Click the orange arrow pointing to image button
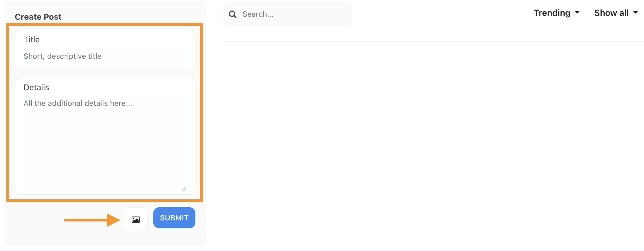Image resolution: width=644 pixels, height=251 pixels. [x=92, y=220]
